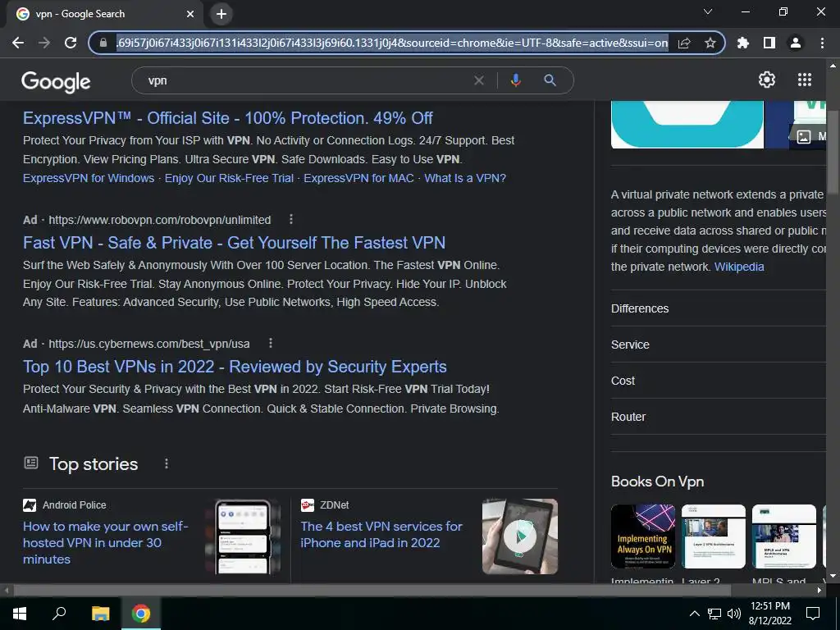Open the Windows notification center
The width and height of the screenshot is (840, 630).
pos(813,614)
